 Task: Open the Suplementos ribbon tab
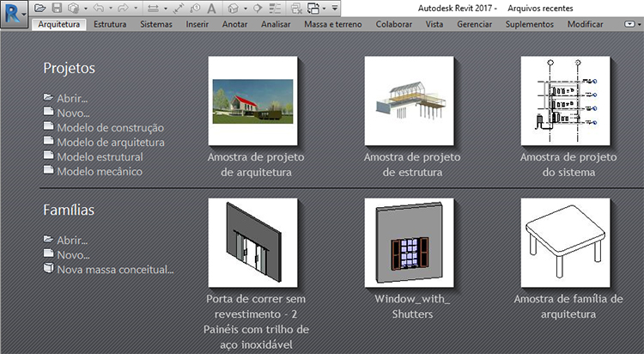point(530,24)
